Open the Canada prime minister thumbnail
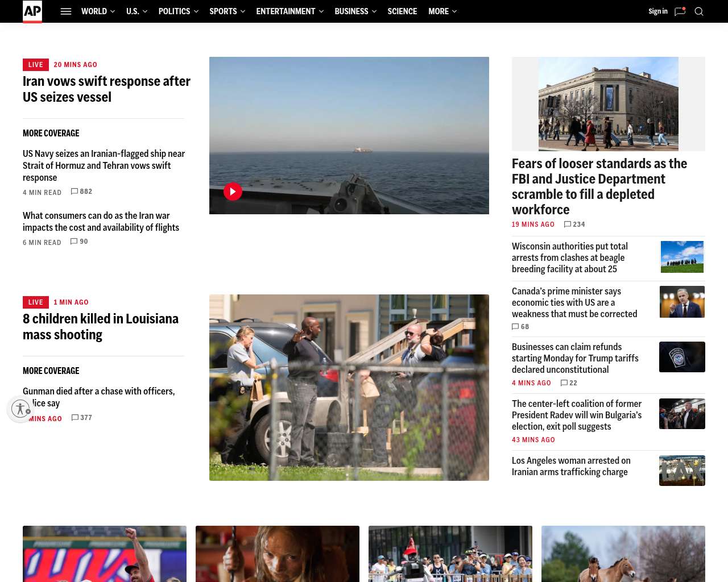Viewport: 728px width, 582px height. pos(682,301)
